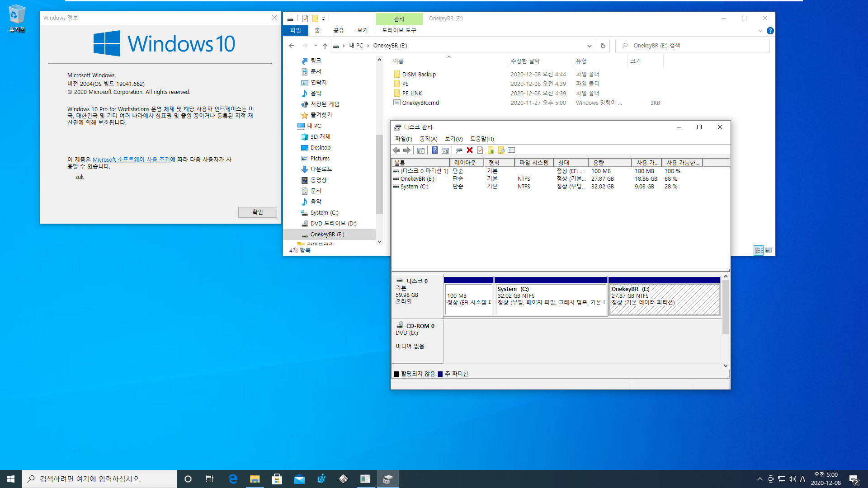Open Help icon in Disk Management toolbar

tap(434, 150)
